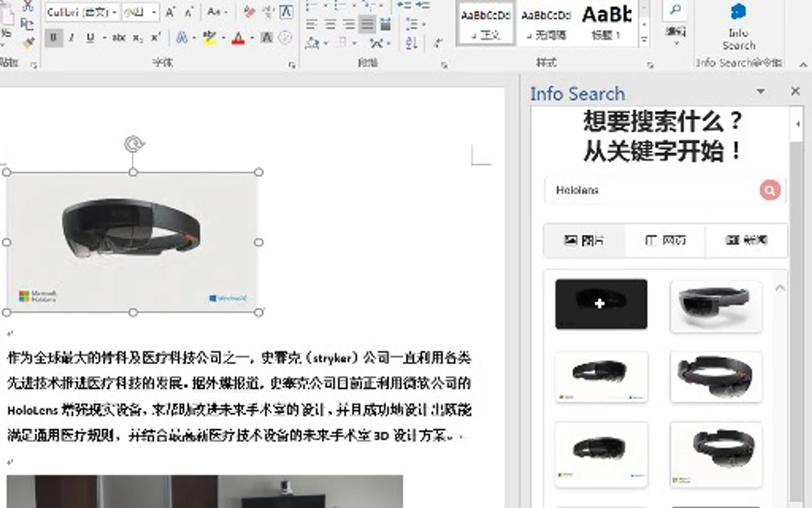Open the font name dropdown
812x508 pixels.
pos(115,12)
